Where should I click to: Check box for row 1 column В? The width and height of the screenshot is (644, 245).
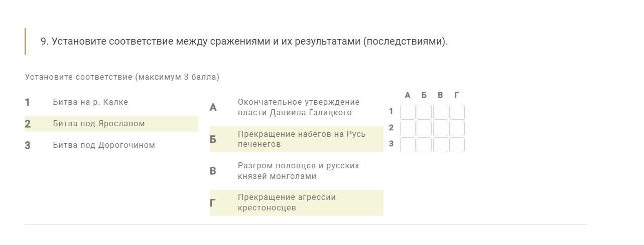[441, 112]
